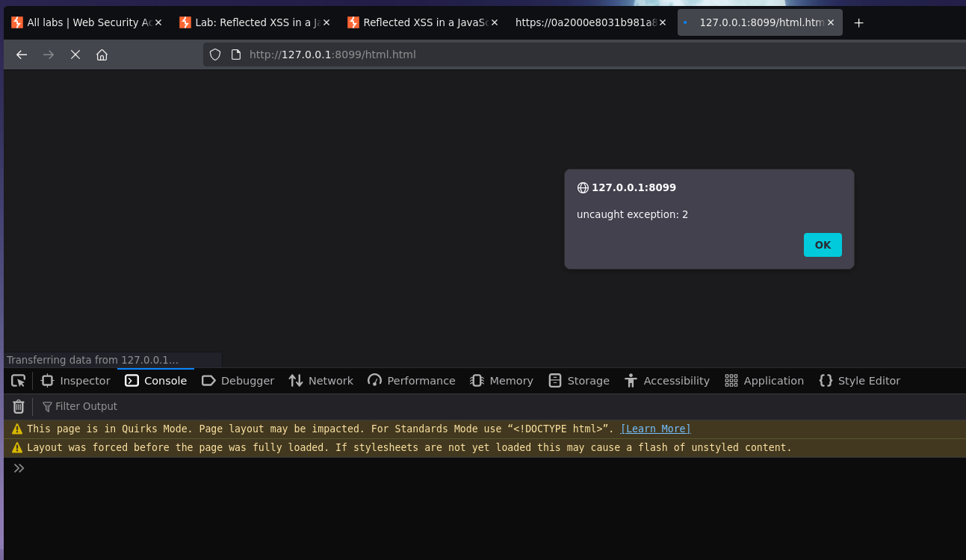This screenshot has width=966, height=560.
Task: Open the browser home page
Action: tap(102, 55)
